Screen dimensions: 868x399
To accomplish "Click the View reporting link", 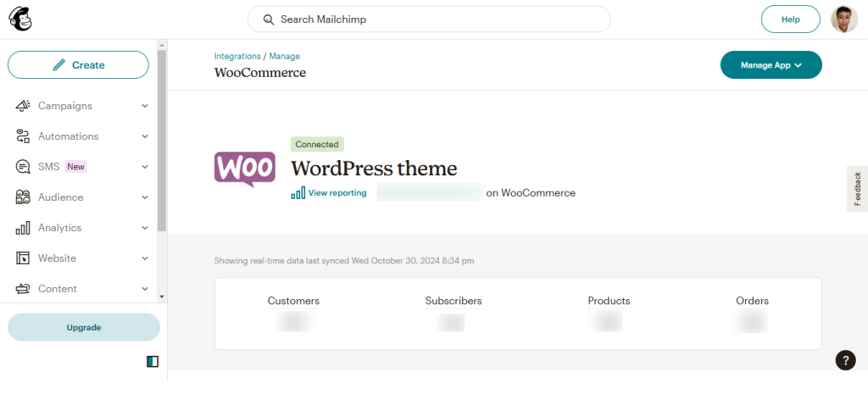I will pyautogui.click(x=337, y=192).
